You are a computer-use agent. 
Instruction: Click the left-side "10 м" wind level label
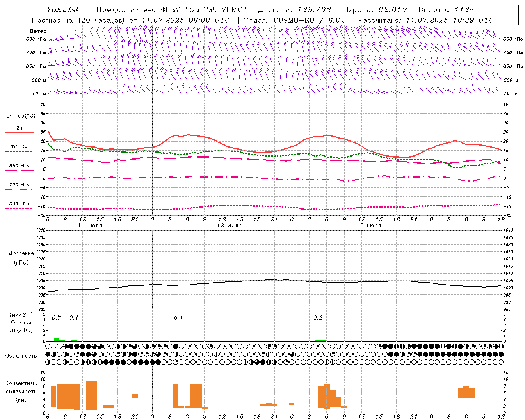coord(39,94)
